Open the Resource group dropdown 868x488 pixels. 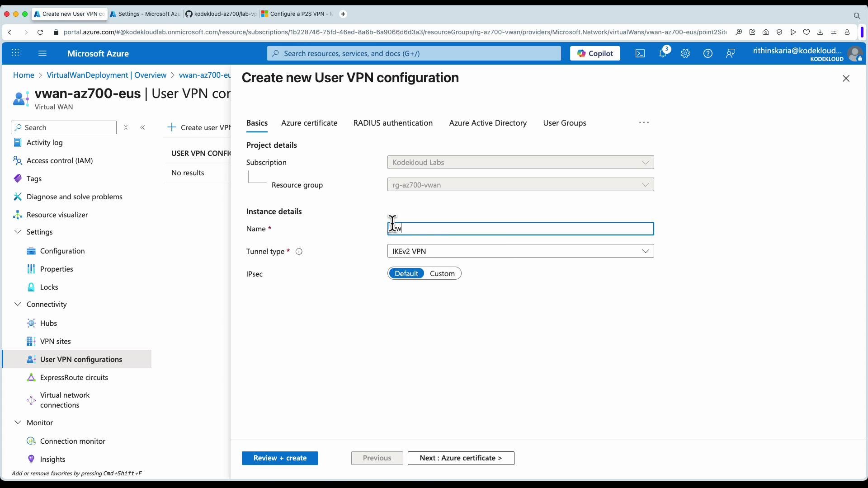pyautogui.click(x=520, y=185)
